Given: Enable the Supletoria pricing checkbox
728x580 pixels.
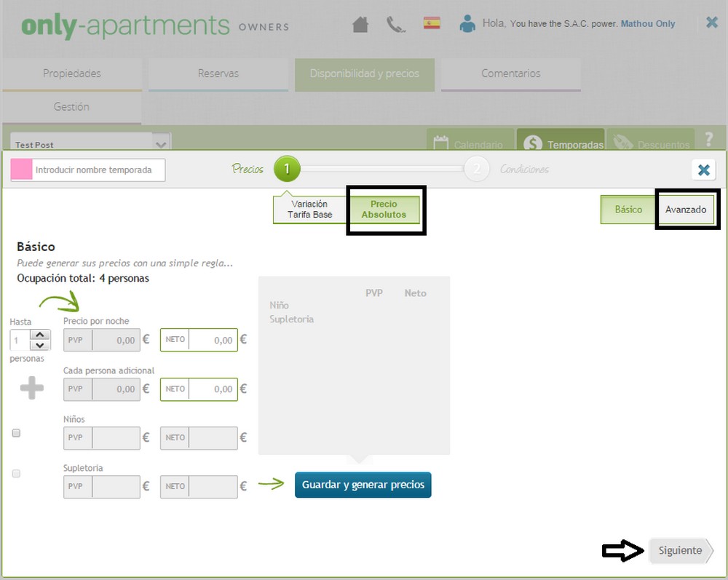Looking at the screenshot, I should pos(17,474).
